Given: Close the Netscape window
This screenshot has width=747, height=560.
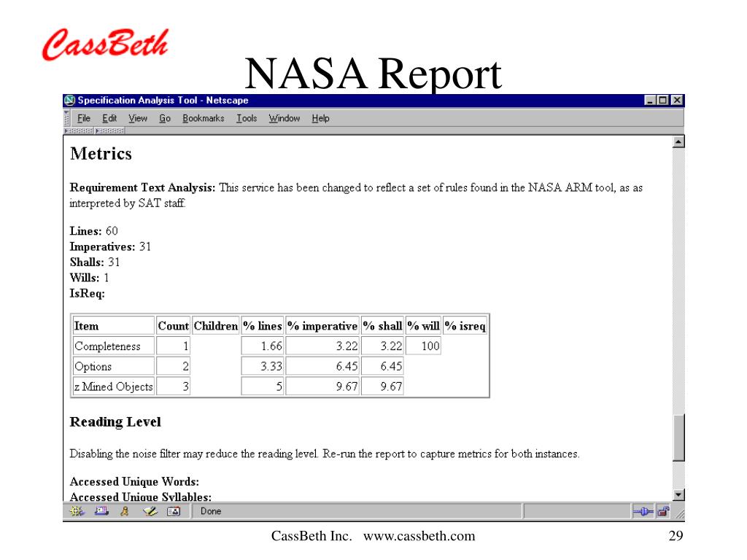Looking at the screenshot, I should coord(677,100).
